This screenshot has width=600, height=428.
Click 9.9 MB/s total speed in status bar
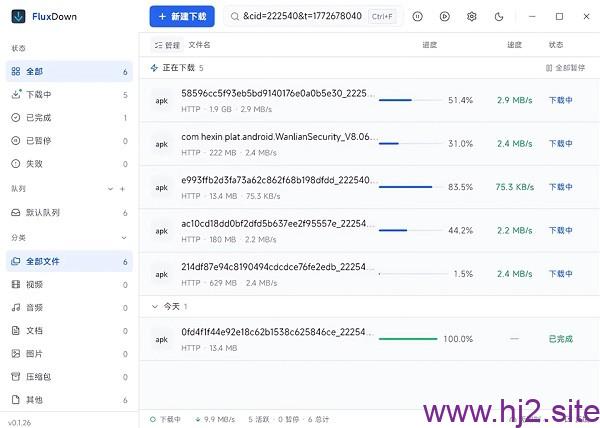tap(215, 420)
